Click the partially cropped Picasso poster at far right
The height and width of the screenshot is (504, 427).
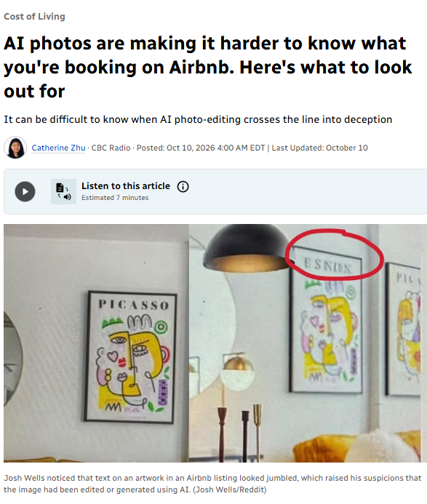[404, 329]
